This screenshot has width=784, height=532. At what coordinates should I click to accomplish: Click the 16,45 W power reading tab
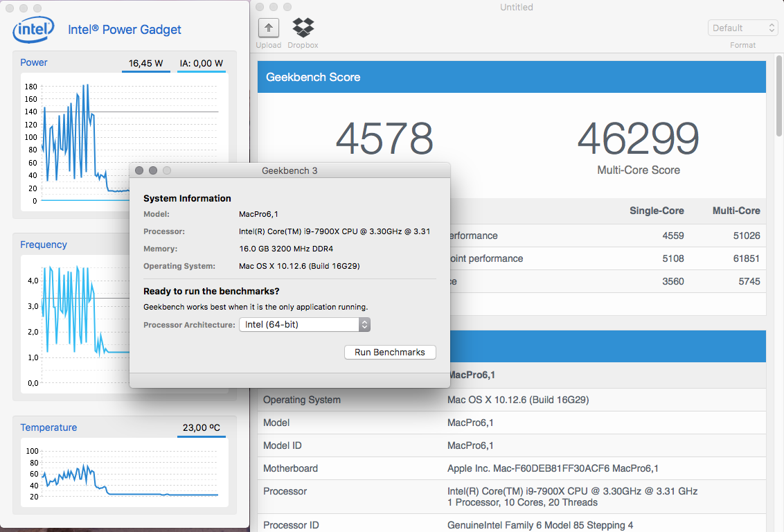[146, 64]
